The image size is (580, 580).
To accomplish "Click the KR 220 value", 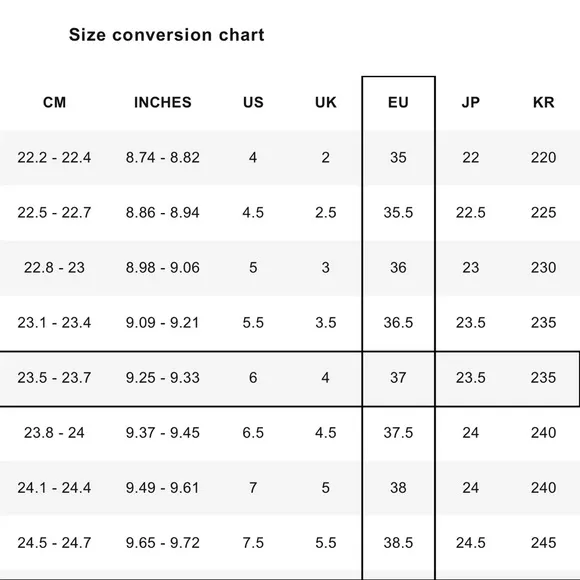I will (543, 158).
